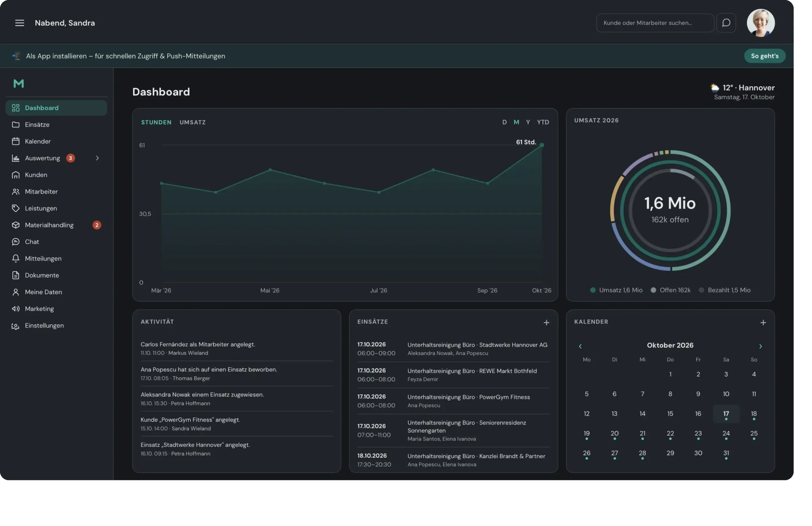
Task: Add a calendar entry with the plus icon
Action: click(x=763, y=323)
